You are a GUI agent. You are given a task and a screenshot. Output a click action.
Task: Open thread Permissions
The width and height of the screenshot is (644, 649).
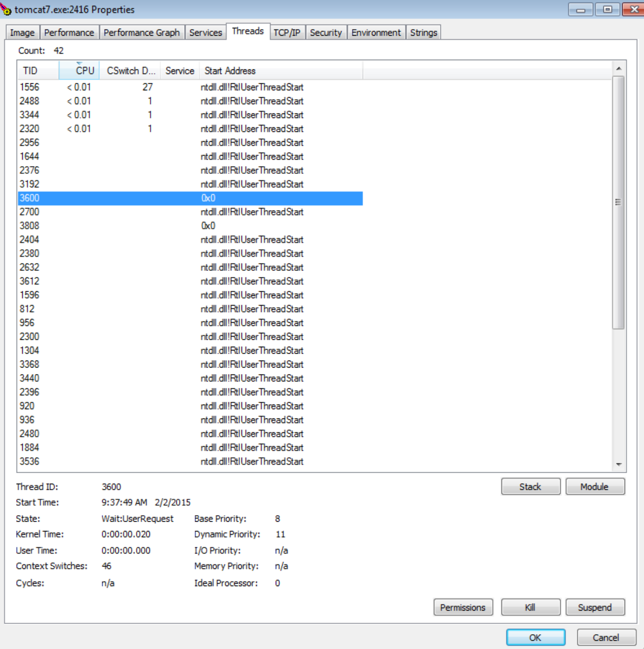463,607
